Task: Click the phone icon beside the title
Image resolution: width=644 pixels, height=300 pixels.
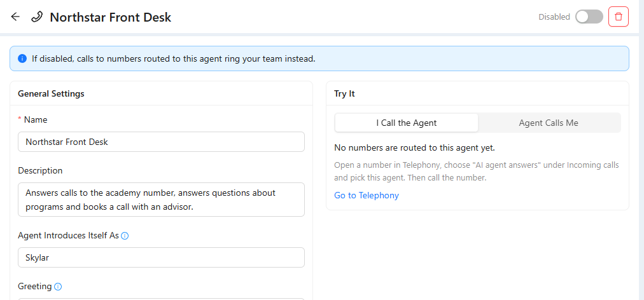Action: 37,17
